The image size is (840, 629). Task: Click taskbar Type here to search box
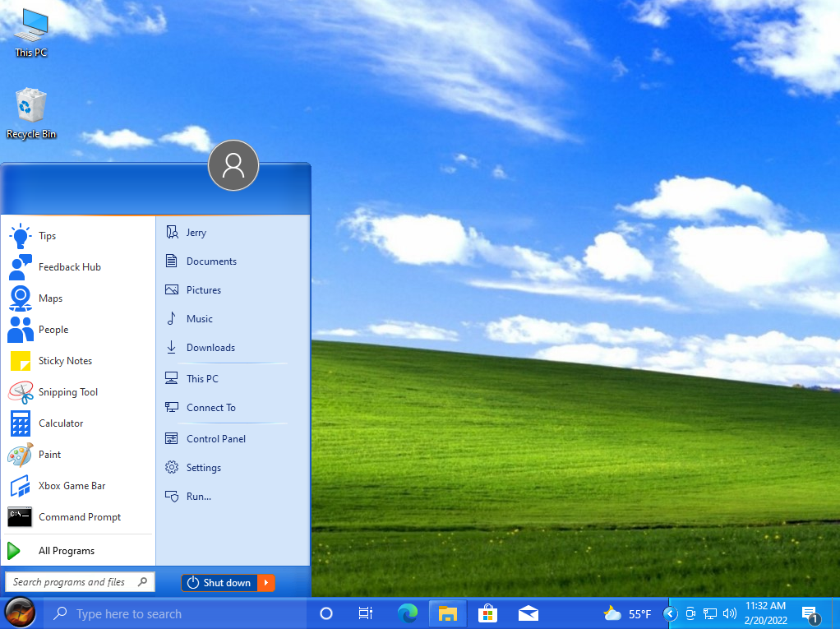click(x=174, y=613)
